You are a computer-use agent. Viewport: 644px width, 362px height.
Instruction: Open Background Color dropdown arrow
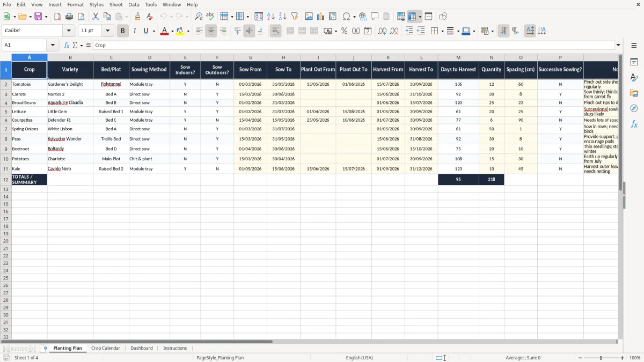click(x=188, y=31)
